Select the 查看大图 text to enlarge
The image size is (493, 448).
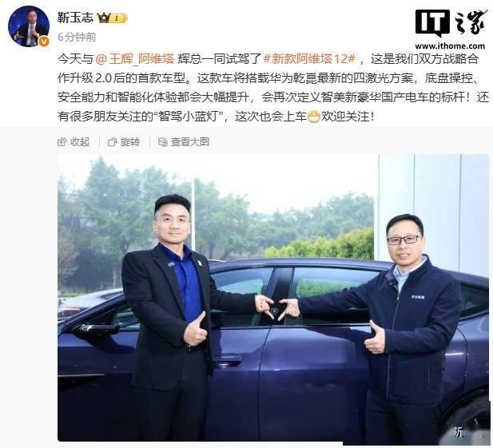coord(190,142)
